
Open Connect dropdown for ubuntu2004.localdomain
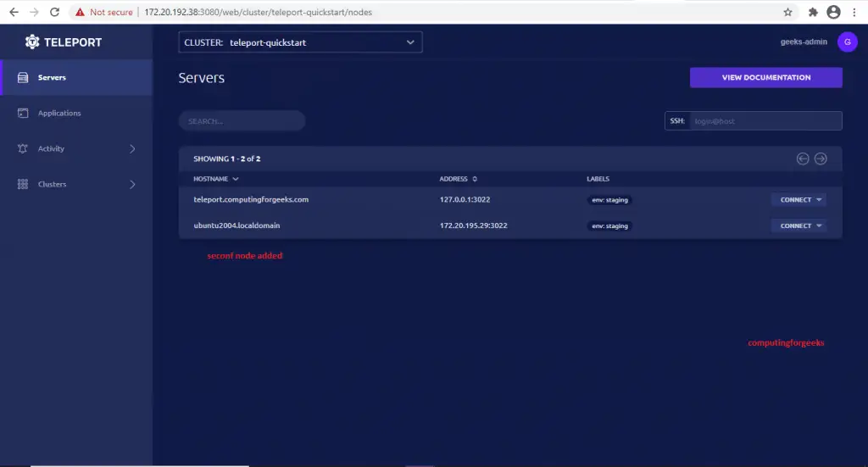pos(798,225)
